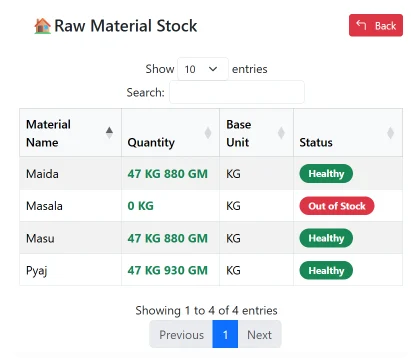
Task: Click the Healthy badge in the Maida row
Action: 326,174
